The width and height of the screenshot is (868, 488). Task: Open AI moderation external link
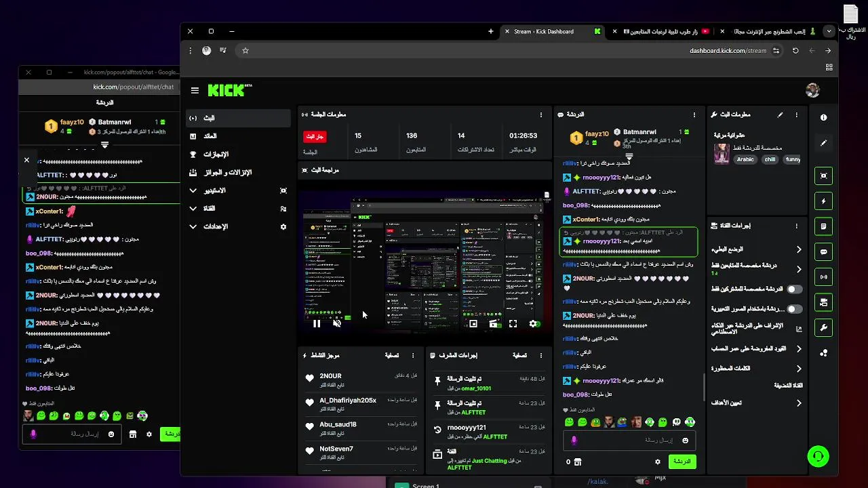(x=799, y=329)
